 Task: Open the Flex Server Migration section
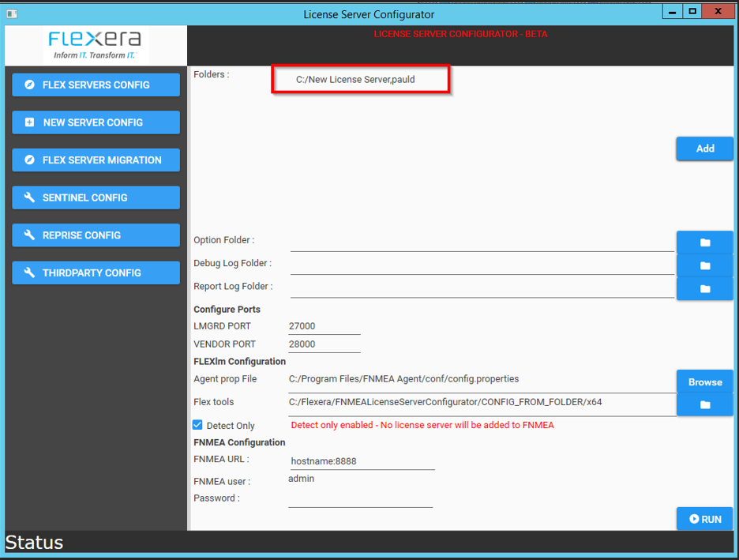[x=96, y=160]
